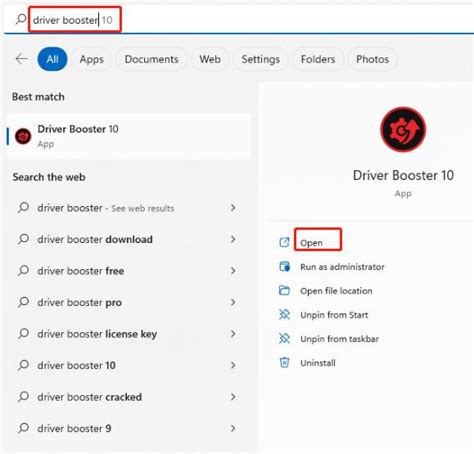474x454 pixels.
Task: Switch to the Web filter tab
Action: [210, 59]
